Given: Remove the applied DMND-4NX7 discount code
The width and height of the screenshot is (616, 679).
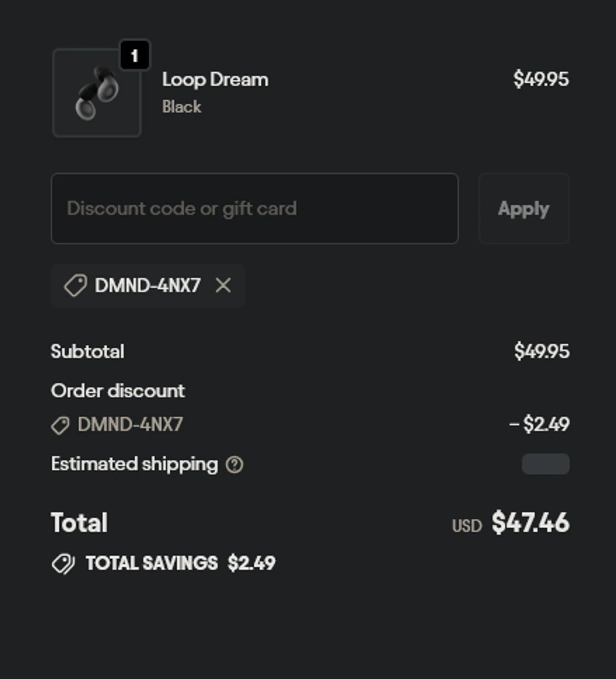Looking at the screenshot, I should 223,286.
